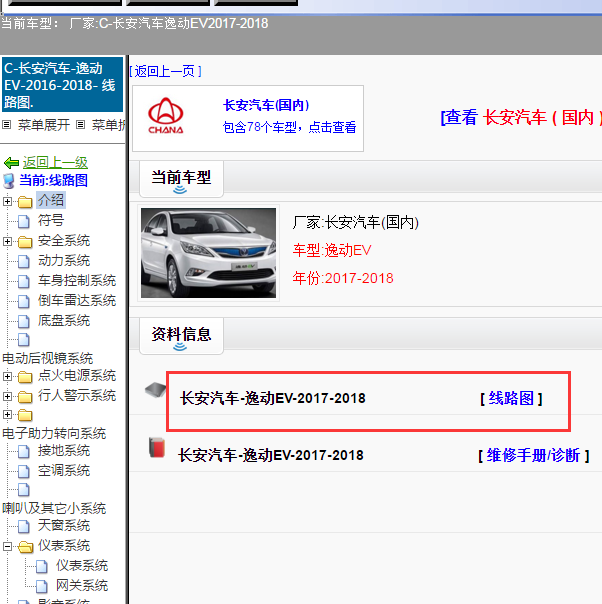Click the page icon above 喇叭及其它小系统
602x604 pixels.
[24, 490]
